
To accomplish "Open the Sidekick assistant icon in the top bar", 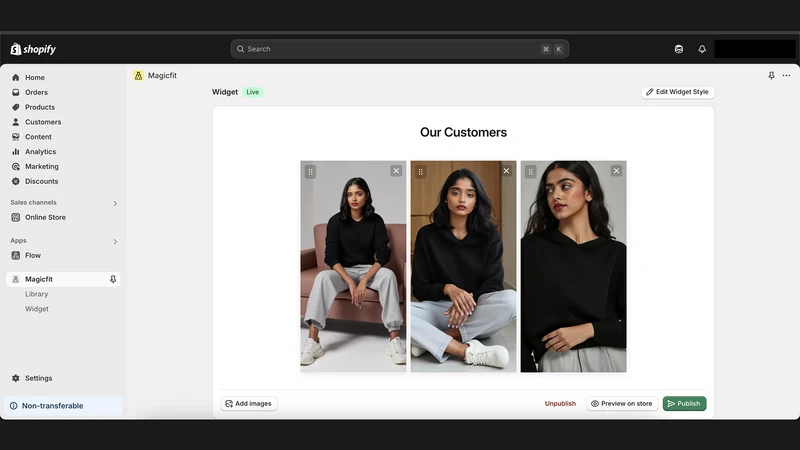I will [x=679, y=49].
